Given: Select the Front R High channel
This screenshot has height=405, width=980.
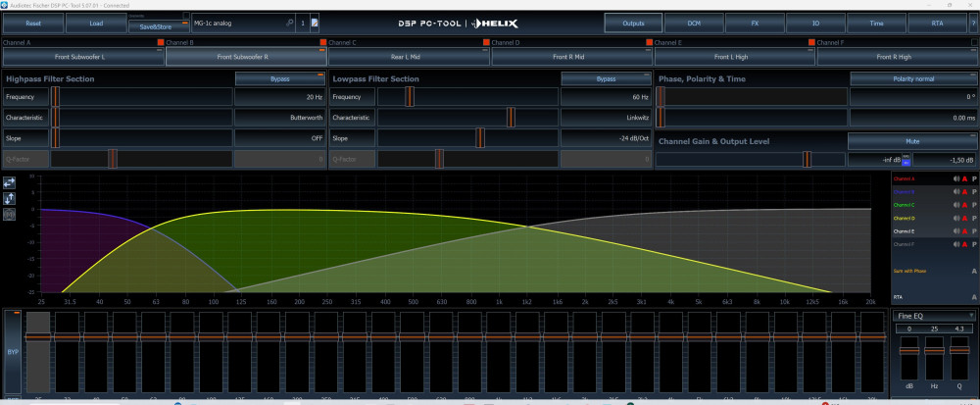Looking at the screenshot, I should pyautogui.click(x=897, y=56).
